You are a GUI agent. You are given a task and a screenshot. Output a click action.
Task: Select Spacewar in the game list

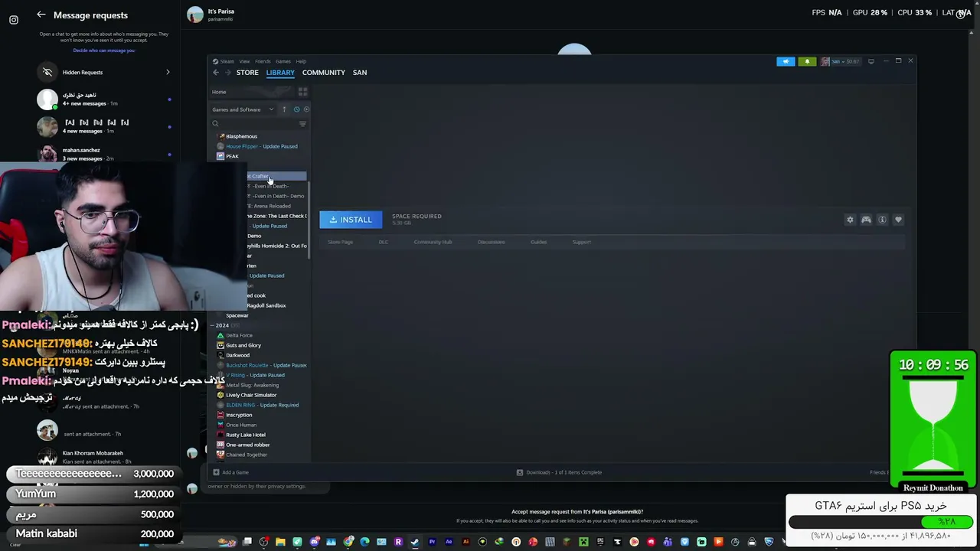(x=237, y=315)
